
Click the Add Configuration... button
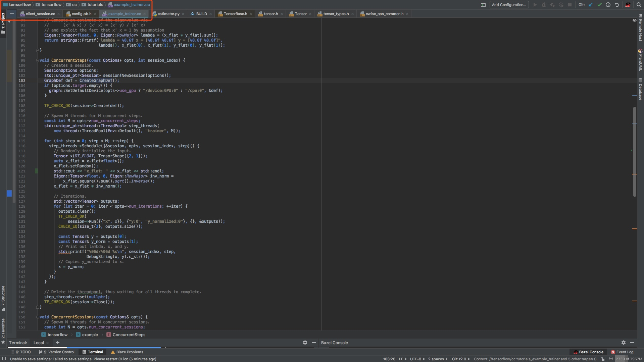click(509, 5)
